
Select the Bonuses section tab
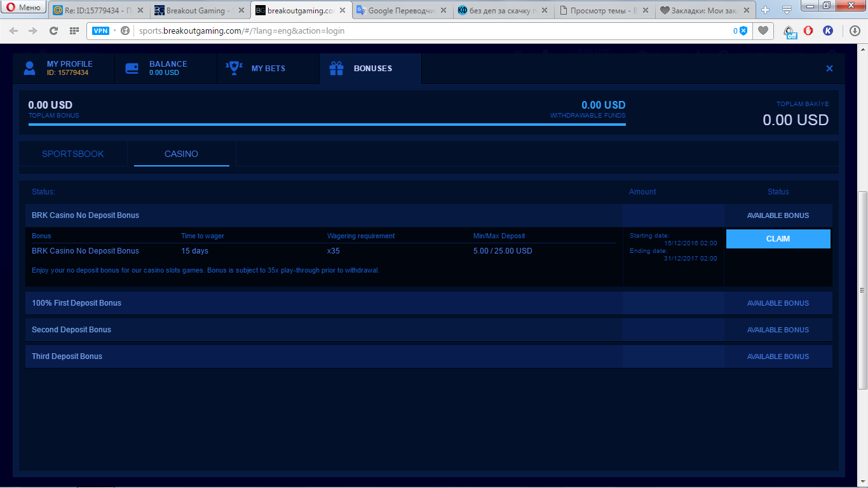(370, 69)
